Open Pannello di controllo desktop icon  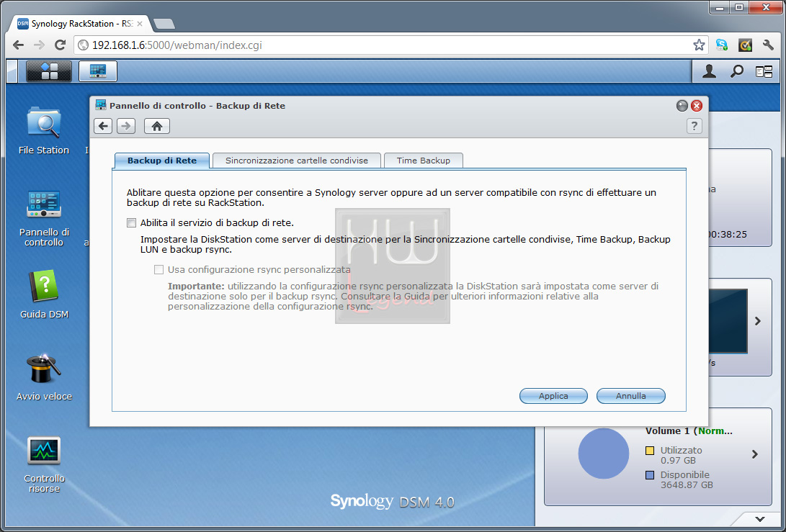tap(44, 218)
